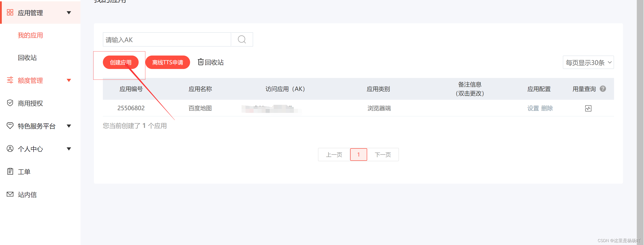Expand the 额度管理 menu arrow

point(69,80)
